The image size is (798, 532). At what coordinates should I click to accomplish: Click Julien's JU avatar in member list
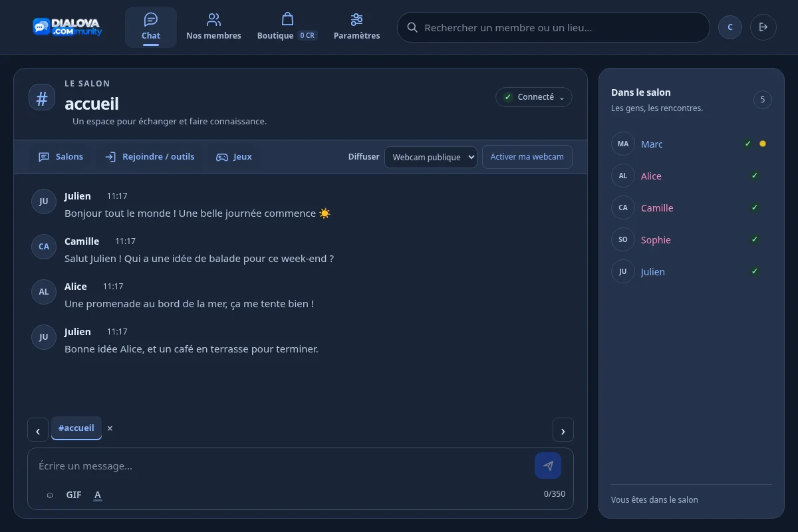623,271
